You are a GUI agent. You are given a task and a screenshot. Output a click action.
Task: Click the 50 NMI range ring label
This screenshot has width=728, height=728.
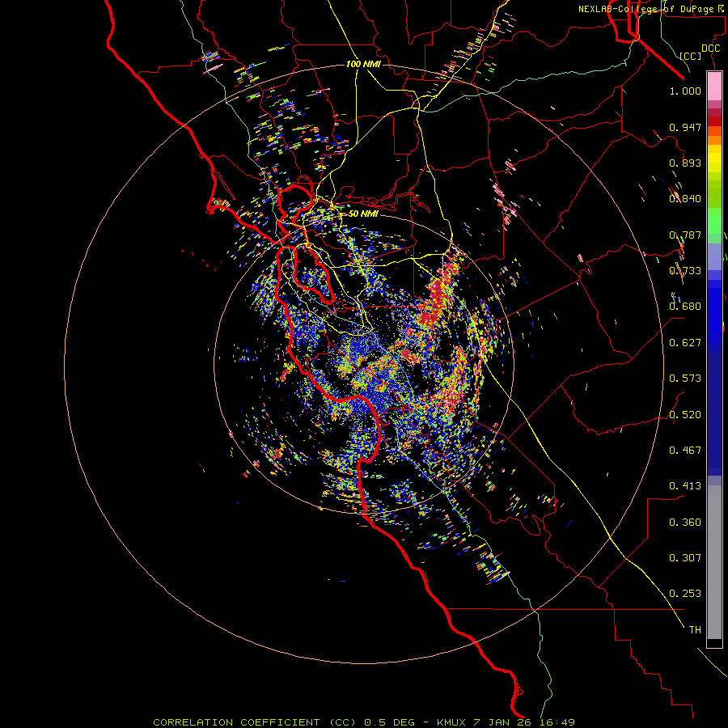coord(363,214)
